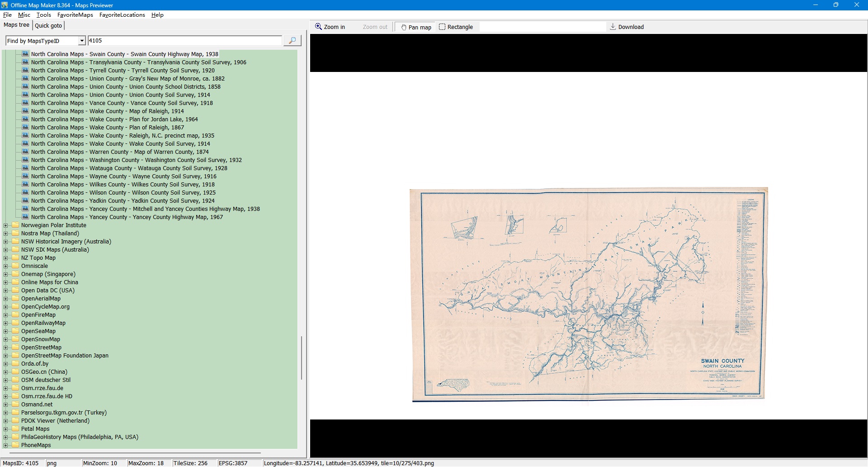Screen dimensions: 868x467
Task: Toggle the Rectangle selection tool
Action: [456, 27]
